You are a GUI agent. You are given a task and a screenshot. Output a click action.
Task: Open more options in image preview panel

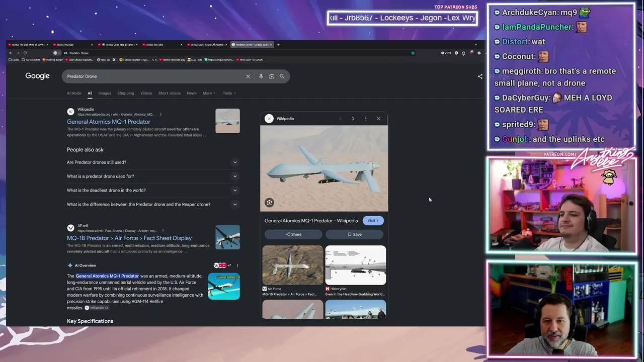coord(366,119)
